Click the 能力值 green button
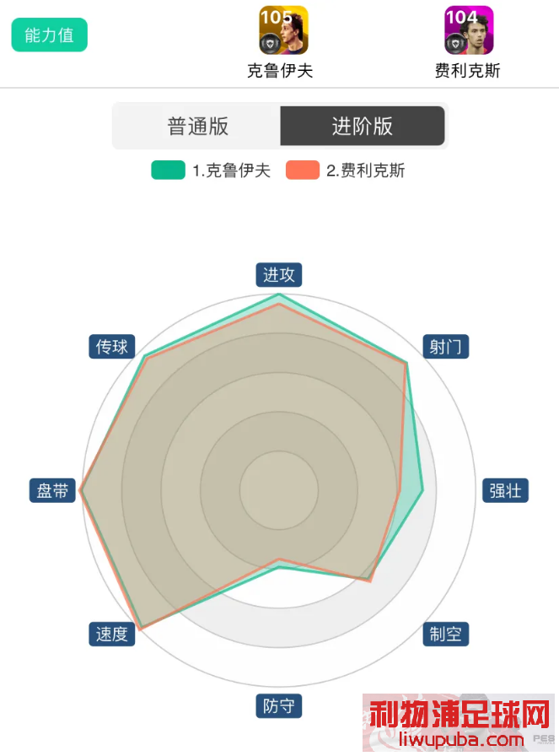Image resolution: width=559 pixels, height=756 pixels. click(50, 35)
